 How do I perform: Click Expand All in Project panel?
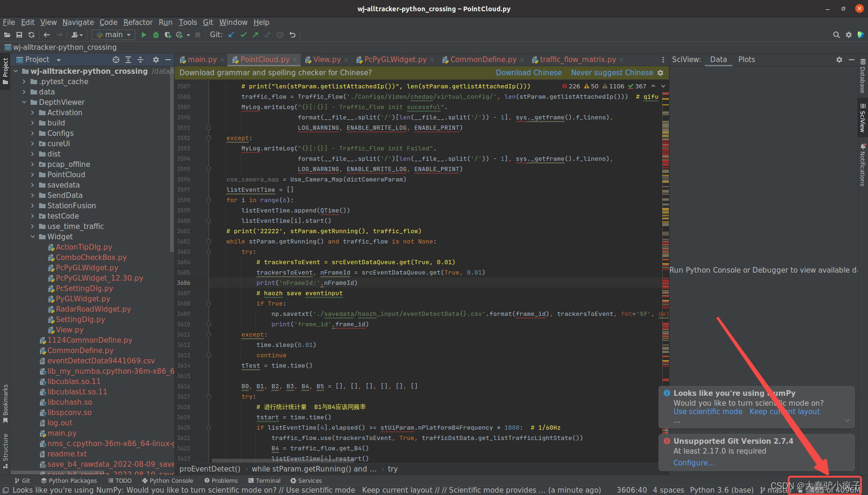128,60
